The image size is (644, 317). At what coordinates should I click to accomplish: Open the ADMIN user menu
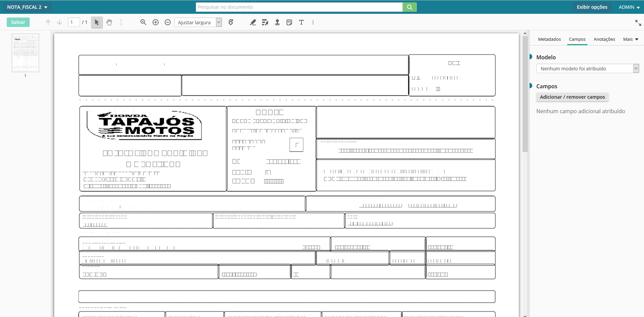pos(629,7)
